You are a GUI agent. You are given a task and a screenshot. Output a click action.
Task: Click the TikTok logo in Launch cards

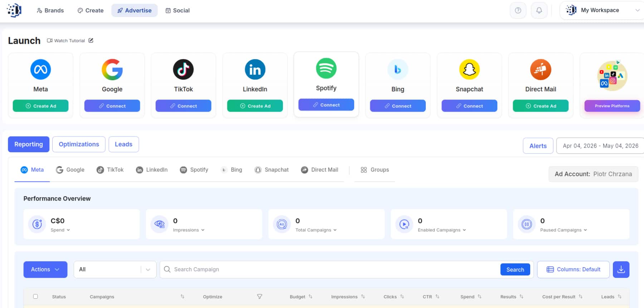[x=183, y=69]
